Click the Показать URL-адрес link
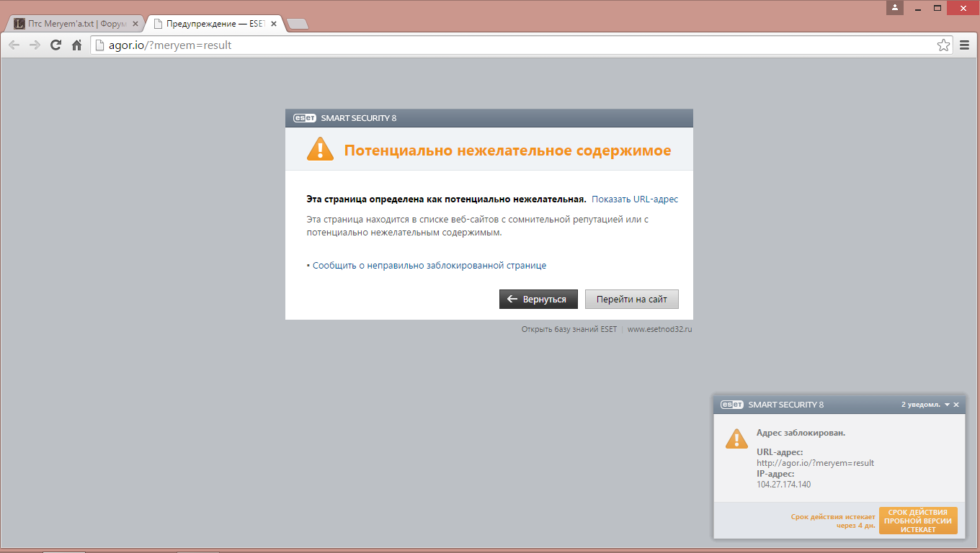The height and width of the screenshot is (553, 980). pos(635,199)
